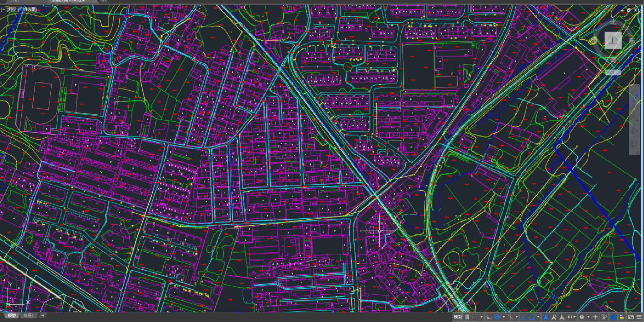
Task: Click the workspace switching gear icon
Action: [582, 317]
